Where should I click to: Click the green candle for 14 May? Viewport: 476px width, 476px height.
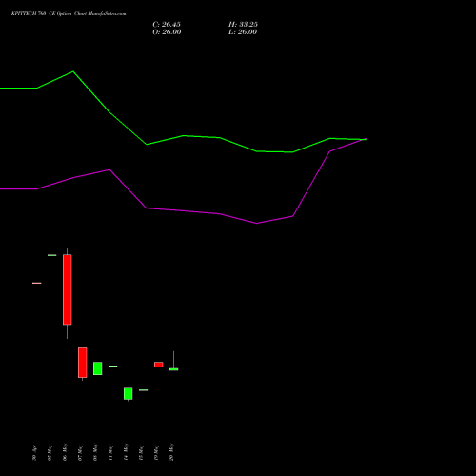[129, 394]
